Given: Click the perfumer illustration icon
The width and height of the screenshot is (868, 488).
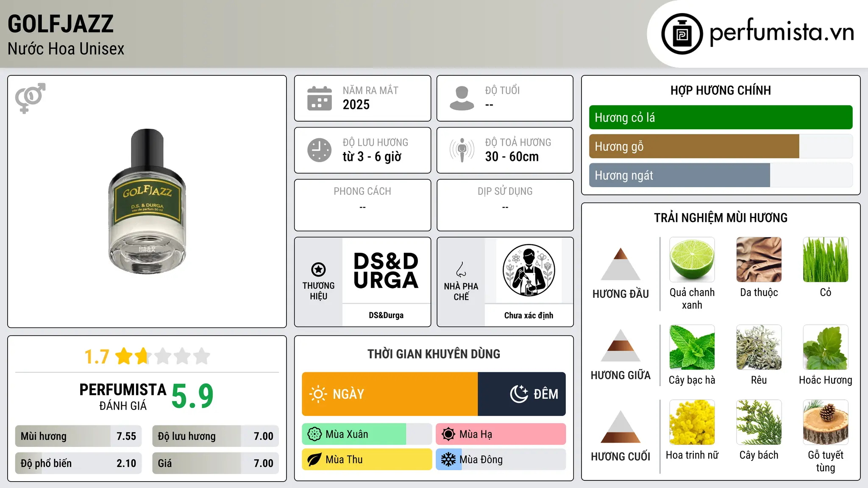Looking at the screenshot, I should [x=529, y=270].
